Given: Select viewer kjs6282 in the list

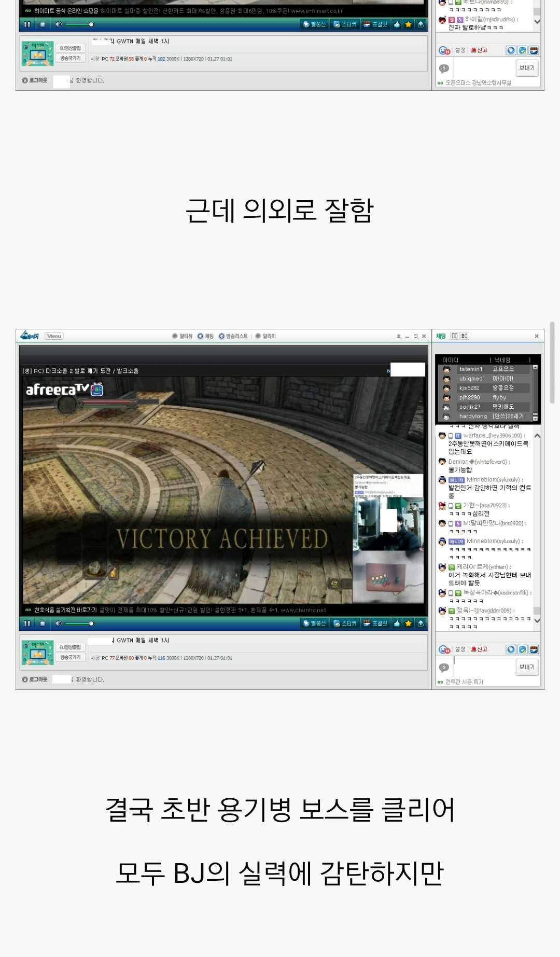Looking at the screenshot, I should pos(485,388).
